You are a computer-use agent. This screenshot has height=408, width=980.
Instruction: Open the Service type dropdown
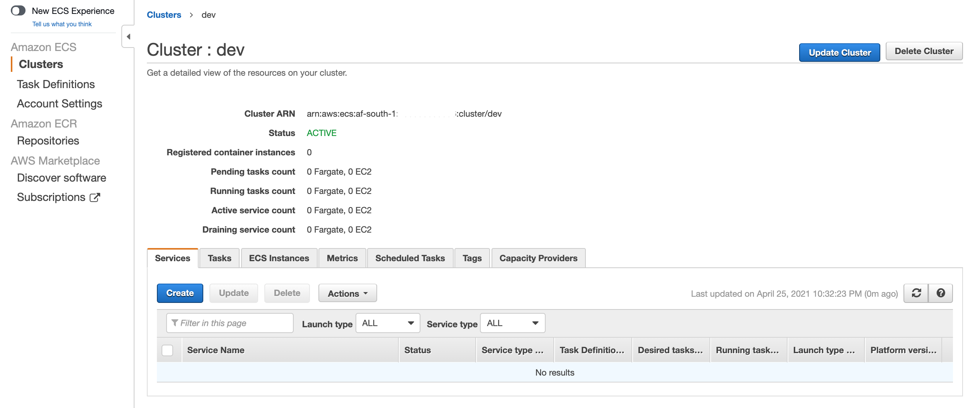click(512, 323)
